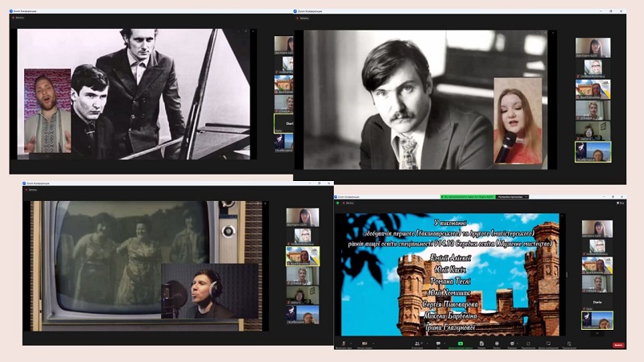Select the Daria participant tile, bottom-right window
Screen dimensions: 644x362
(597, 302)
